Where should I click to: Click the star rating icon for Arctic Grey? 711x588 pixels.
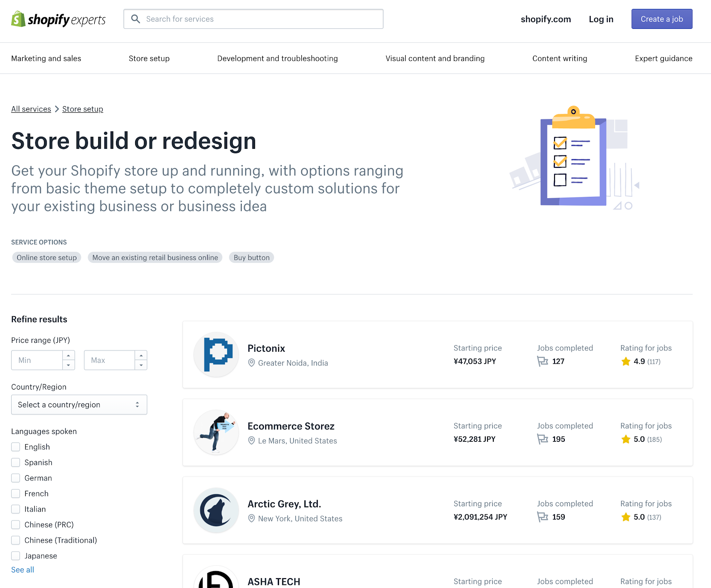[626, 517]
